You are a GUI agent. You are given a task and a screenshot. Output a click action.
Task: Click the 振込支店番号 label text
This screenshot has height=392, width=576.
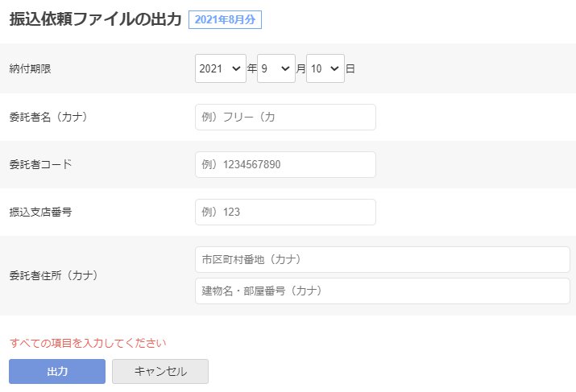point(40,213)
